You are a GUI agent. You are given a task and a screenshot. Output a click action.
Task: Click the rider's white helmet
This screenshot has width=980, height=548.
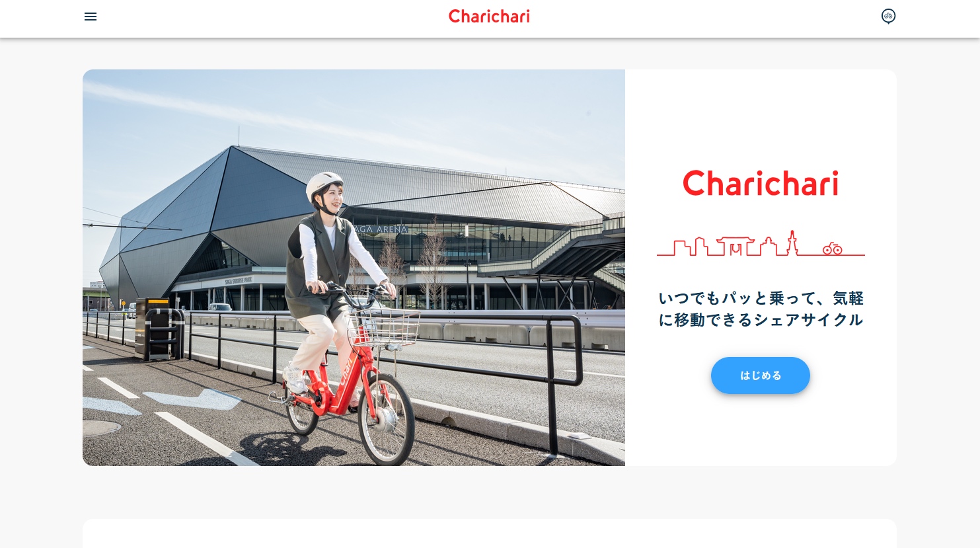pyautogui.click(x=323, y=186)
